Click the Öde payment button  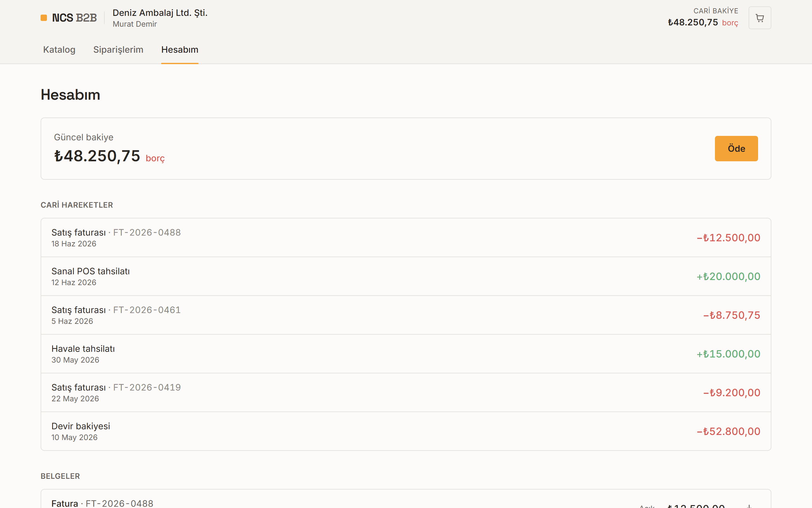(736, 149)
